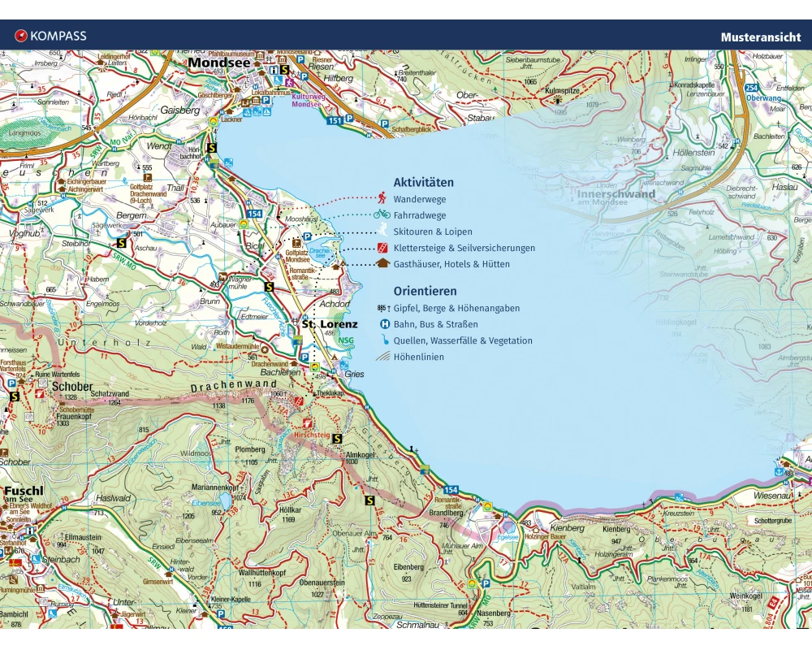812x650 pixels.
Task: Click the Klettersteige & Seilversicherungen legend text
Action: point(464,248)
